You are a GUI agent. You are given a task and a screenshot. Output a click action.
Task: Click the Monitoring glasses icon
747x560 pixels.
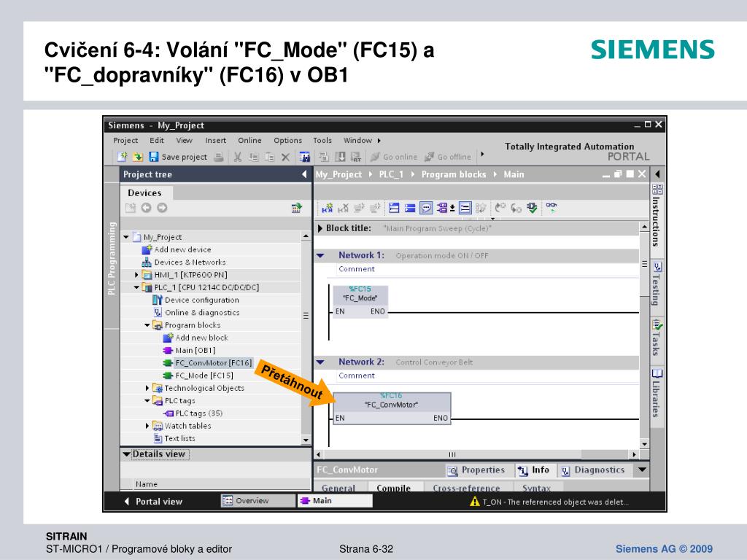click(x=551, y=207)
